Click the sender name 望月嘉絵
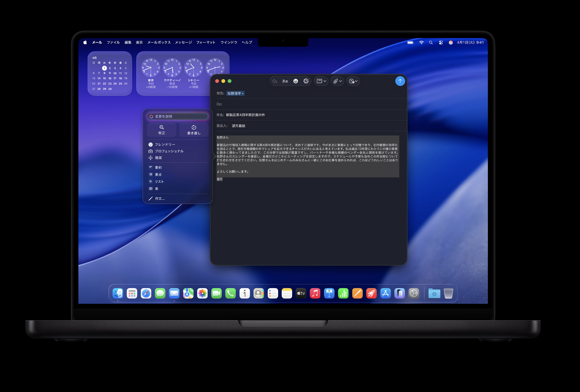 238,126
